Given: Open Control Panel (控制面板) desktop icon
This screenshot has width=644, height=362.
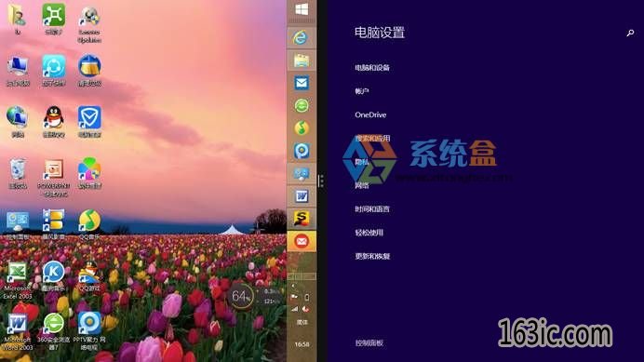Looking at the screenshot, I should (x=18, y=225).
